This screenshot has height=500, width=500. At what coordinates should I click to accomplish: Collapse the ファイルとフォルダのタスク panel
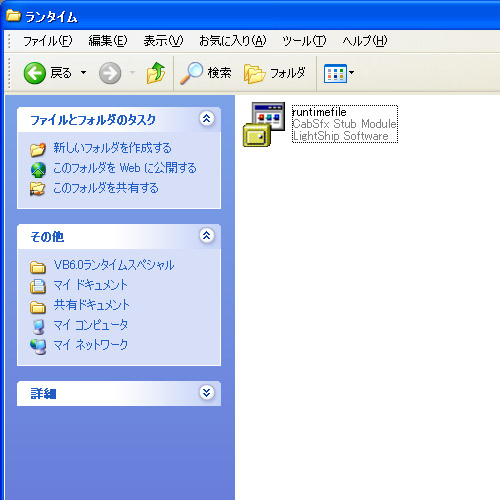[207, 119]
